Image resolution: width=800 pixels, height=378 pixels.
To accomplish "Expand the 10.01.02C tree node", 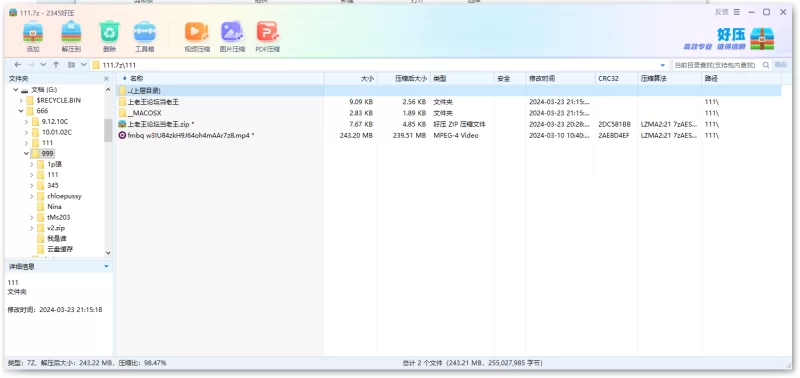I will click(26, 132).
